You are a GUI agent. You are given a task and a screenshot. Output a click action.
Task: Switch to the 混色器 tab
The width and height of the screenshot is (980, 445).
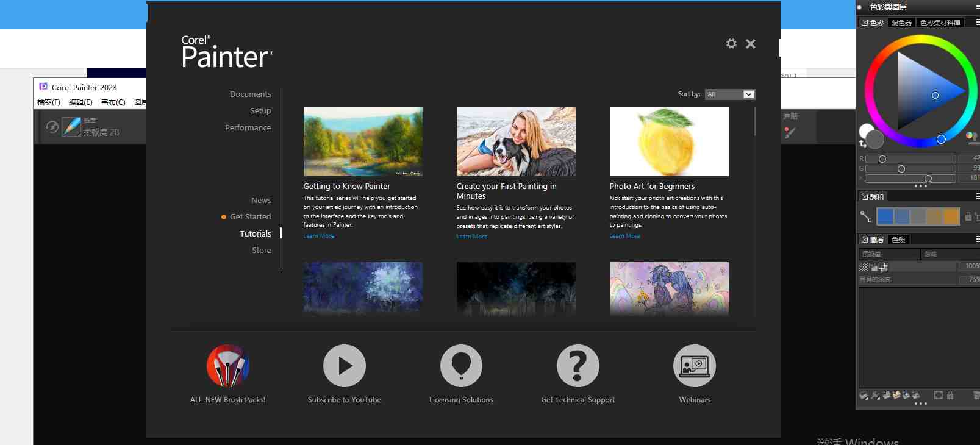point(901,23)
